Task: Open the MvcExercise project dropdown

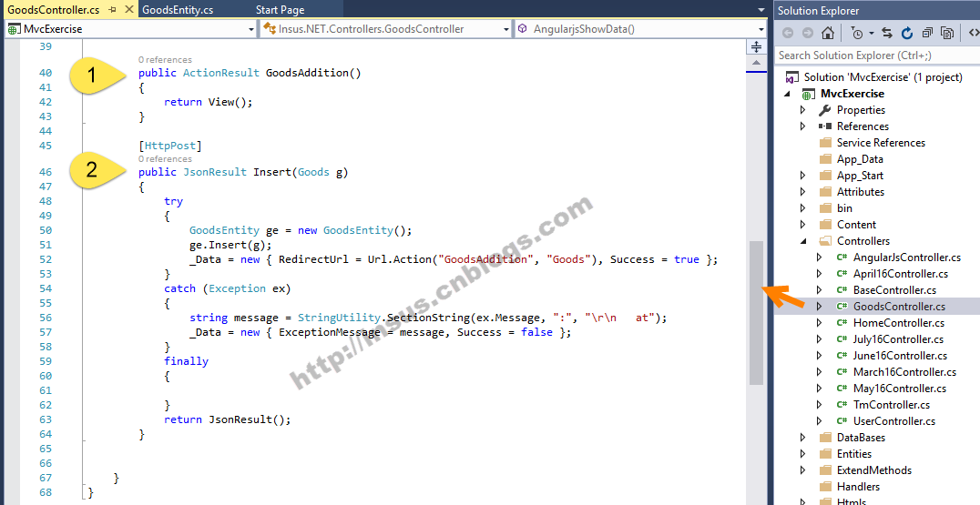Action: [251, 29]
